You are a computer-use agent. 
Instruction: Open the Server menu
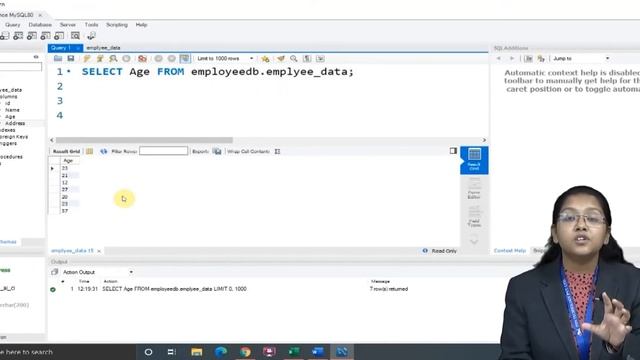[68, 25]
